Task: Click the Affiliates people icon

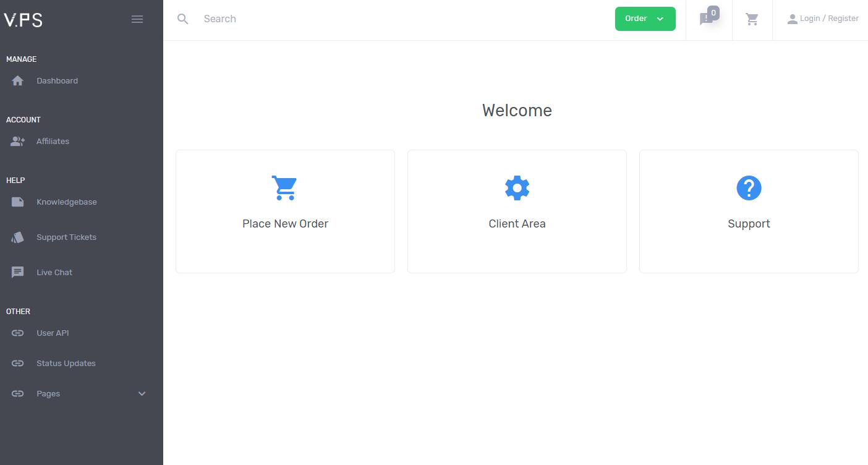Action: coord(17,142)
